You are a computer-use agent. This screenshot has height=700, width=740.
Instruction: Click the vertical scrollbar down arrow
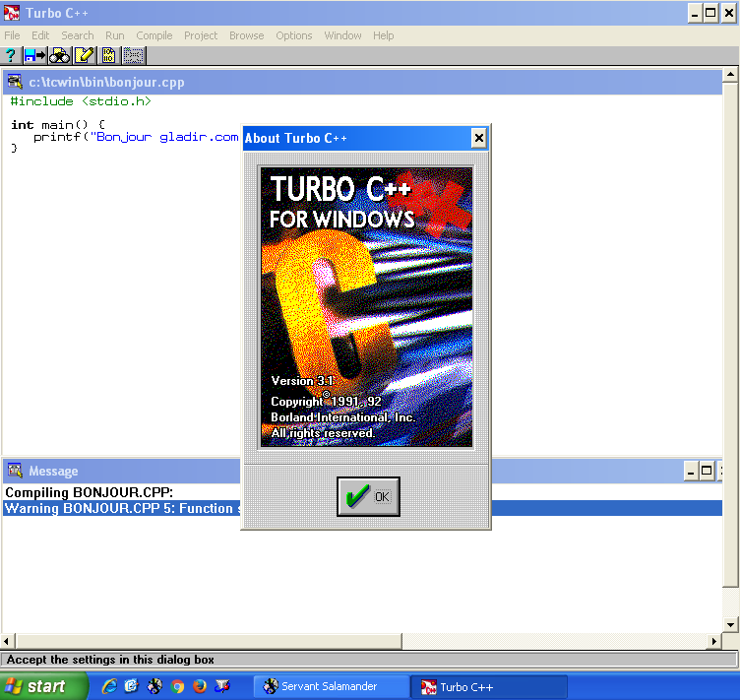click(730, 624)
